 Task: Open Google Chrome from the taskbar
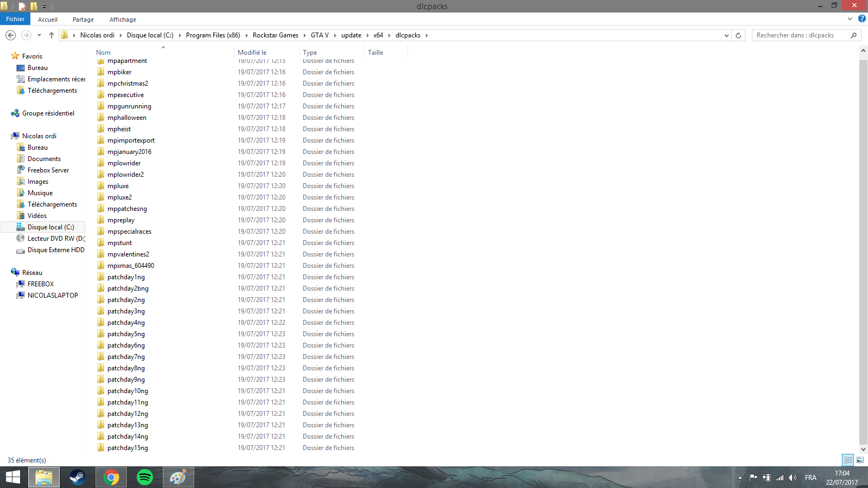pos(111,477)
